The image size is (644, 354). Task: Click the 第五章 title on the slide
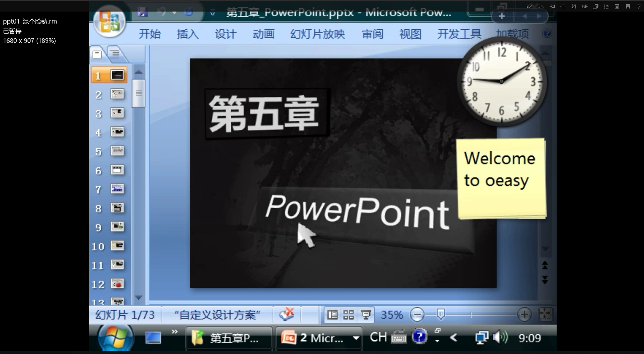tap(264, 113)
